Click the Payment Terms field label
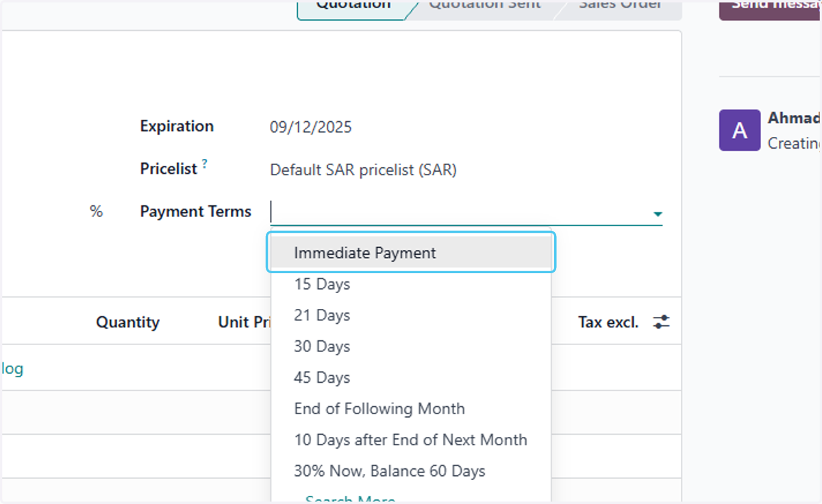The image size is (822, 504). click(196, 212)
